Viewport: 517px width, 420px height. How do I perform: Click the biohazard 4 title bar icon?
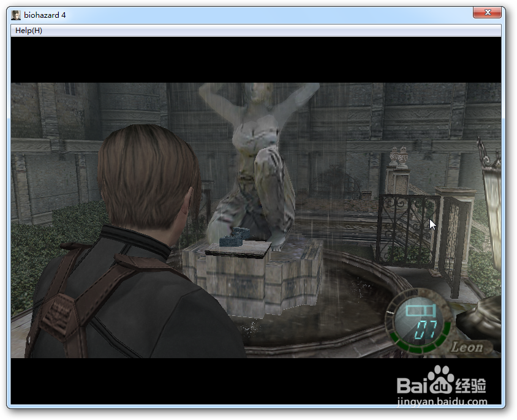click(16, 15)
